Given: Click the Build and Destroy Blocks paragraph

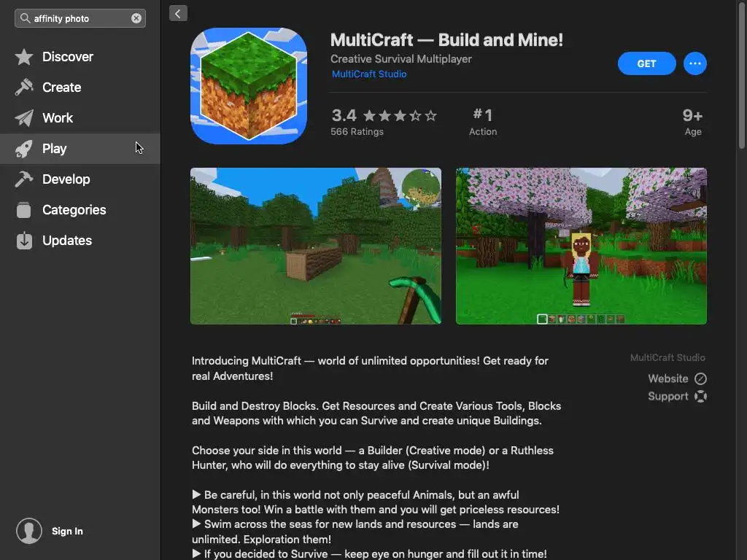Looking at the screenshot, I should coord(376,413).
